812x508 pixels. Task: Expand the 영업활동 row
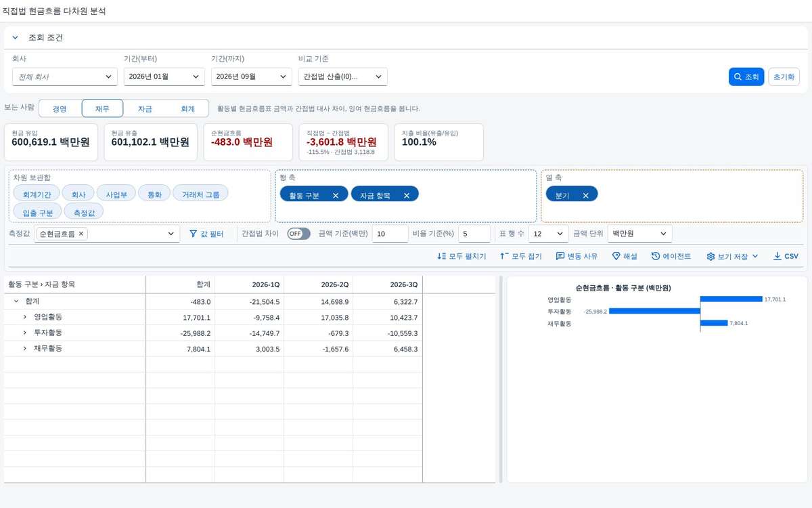point(24,317)
